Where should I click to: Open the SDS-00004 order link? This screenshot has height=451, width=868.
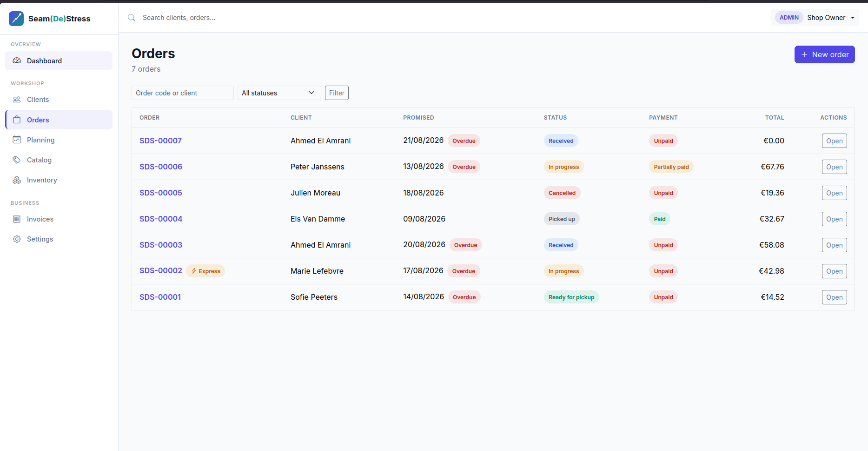click(x=161, y=219)
